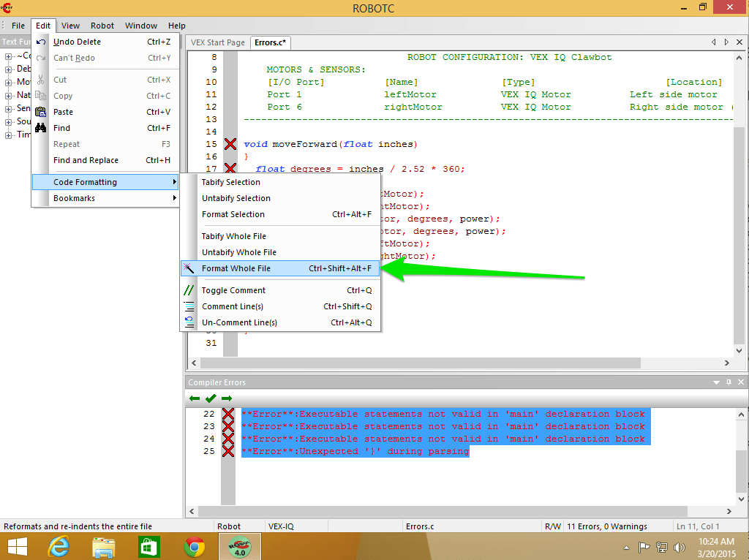749x560 pixels.
Task: Pin the Compiler Errors panel
Action: click(728, 382)
